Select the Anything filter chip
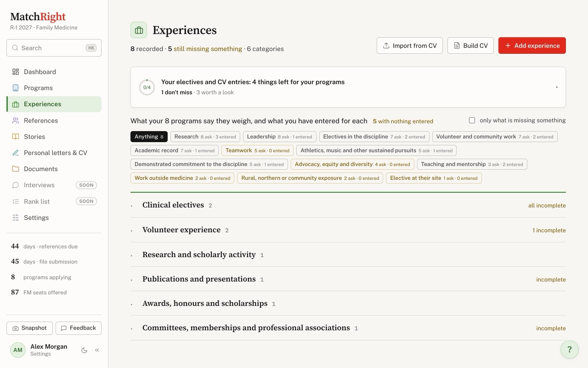Viewport: 588px width, 368px height. (x=149, y=137)
